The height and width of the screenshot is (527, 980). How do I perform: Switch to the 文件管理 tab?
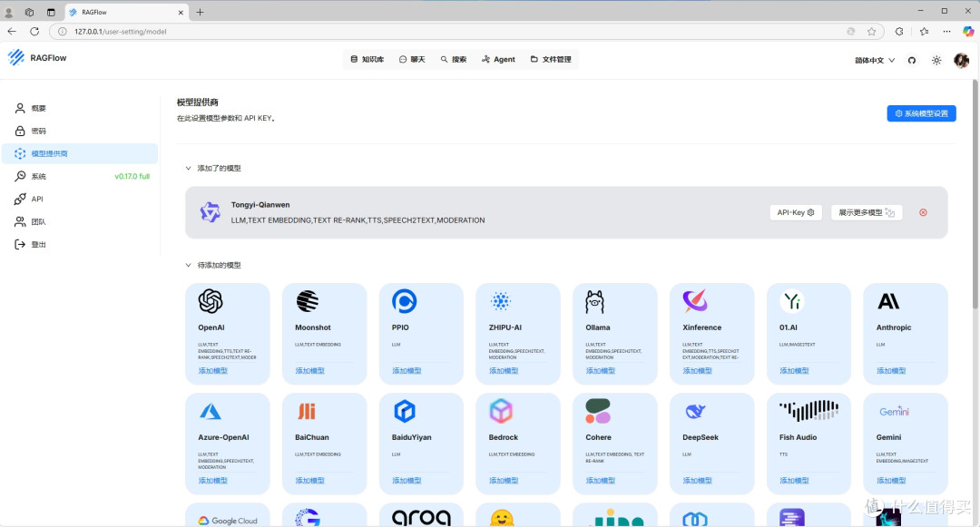[x=551, y=59]
